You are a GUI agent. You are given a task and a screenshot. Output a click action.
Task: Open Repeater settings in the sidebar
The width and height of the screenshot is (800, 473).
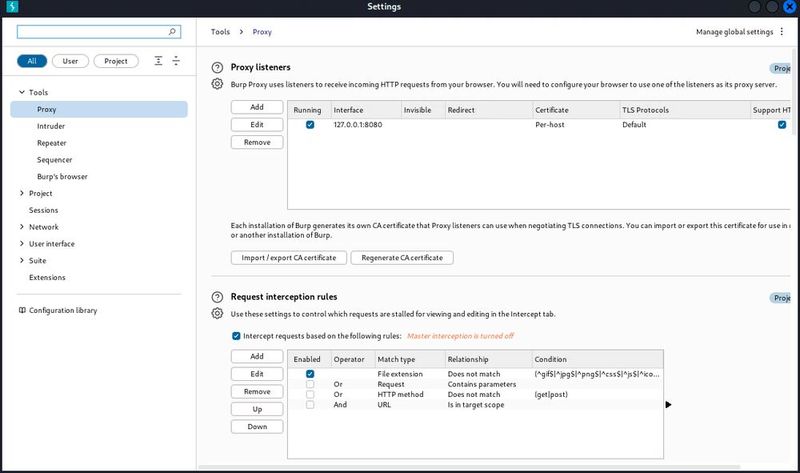click(x=52, y=143)
